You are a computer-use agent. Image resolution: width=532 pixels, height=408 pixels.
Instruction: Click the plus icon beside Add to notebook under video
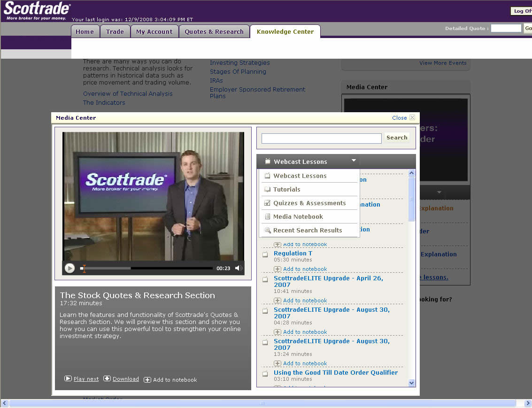point(147,380)
